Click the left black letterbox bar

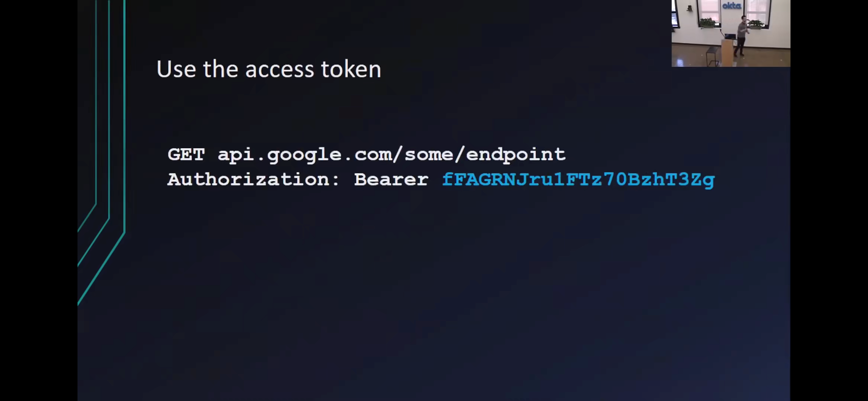(39, 200)
